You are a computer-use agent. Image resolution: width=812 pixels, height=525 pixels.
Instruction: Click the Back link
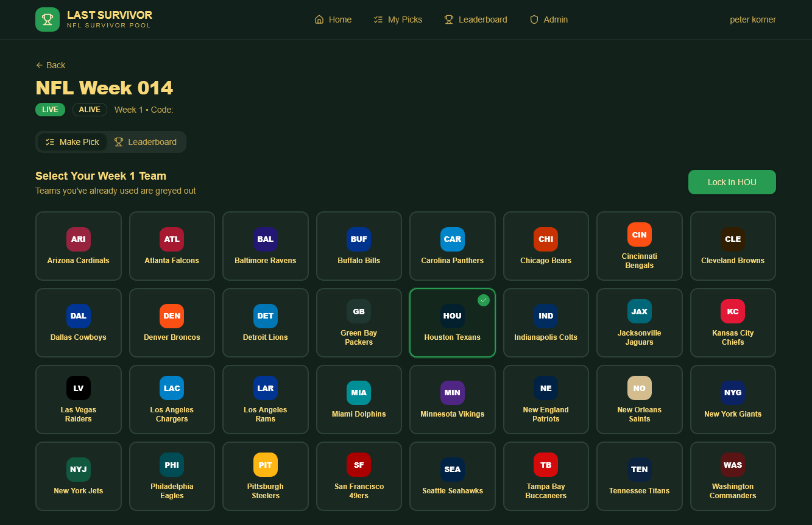(x=51, y=65)
